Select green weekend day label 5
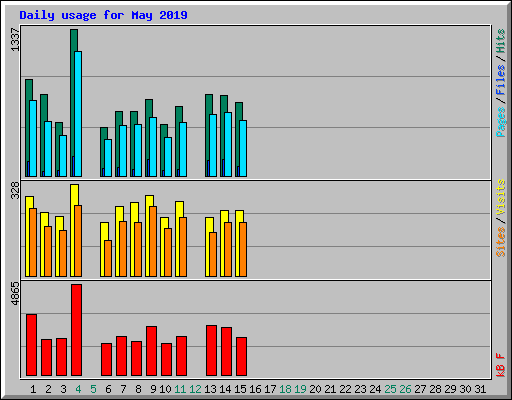 93,389
